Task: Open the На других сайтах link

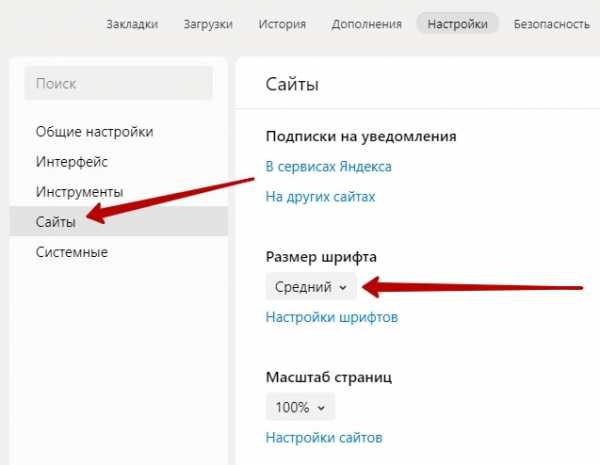Action: (320, 196)
